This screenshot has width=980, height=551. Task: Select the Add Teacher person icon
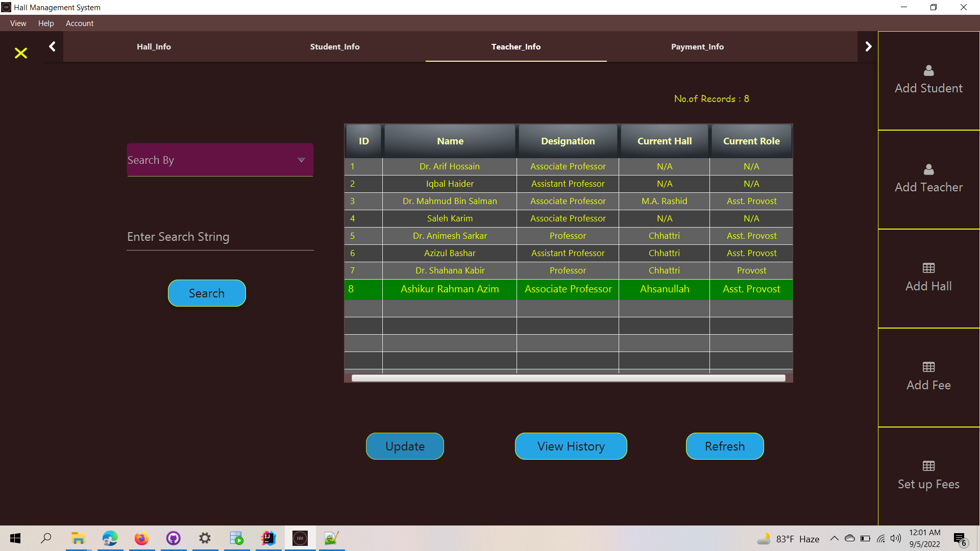[x=928, y=170]
